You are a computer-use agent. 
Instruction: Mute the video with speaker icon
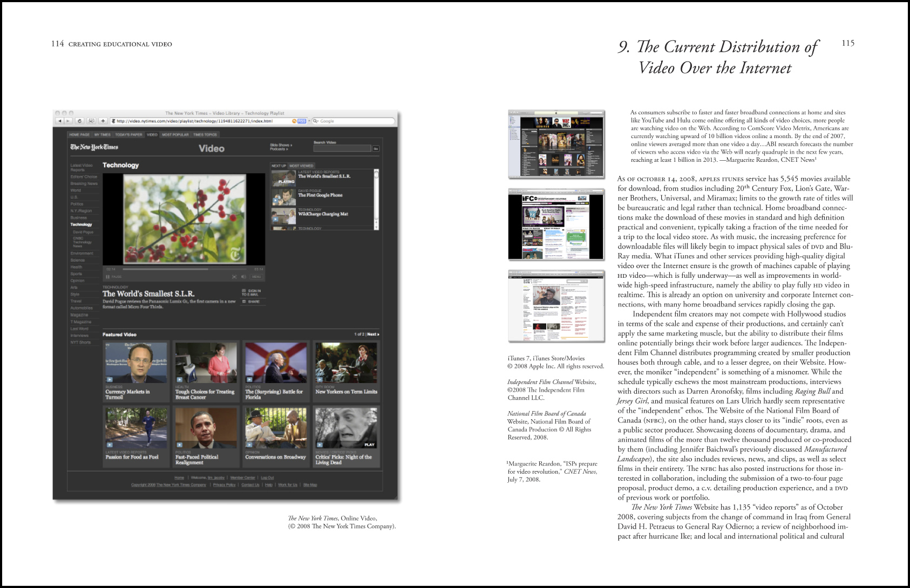243,277
